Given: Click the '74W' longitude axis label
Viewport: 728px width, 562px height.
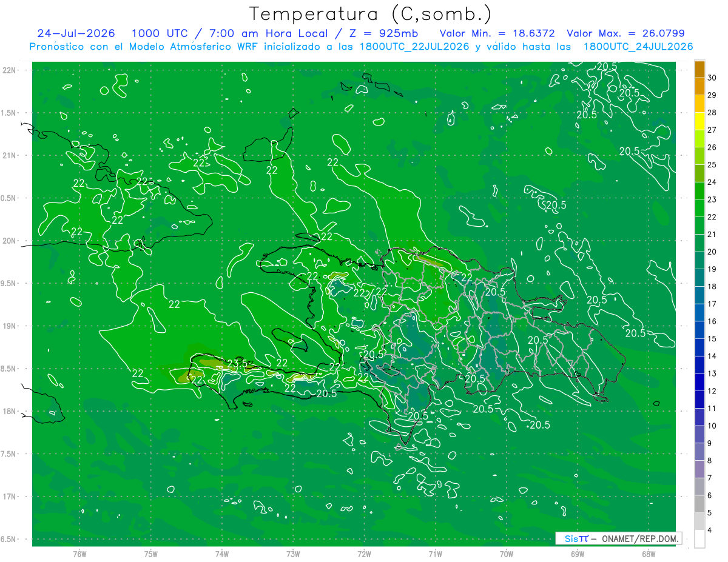Looking at the screenshot, I should click(222, 554).
